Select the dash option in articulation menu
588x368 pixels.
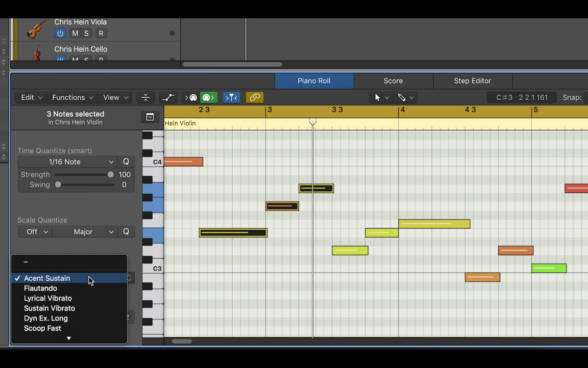tap(69, 262)
